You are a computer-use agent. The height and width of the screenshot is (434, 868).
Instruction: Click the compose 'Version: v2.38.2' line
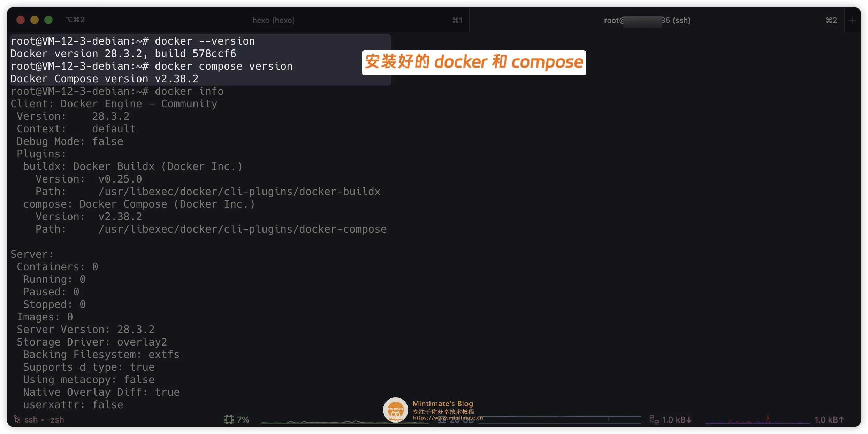[x=89, y=217]
